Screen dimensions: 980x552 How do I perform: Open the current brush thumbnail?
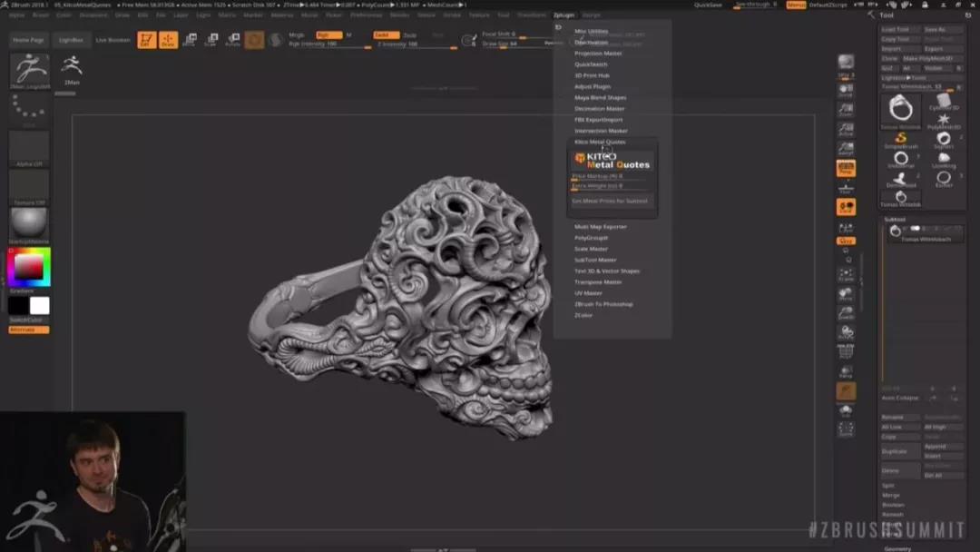[29, 70]
